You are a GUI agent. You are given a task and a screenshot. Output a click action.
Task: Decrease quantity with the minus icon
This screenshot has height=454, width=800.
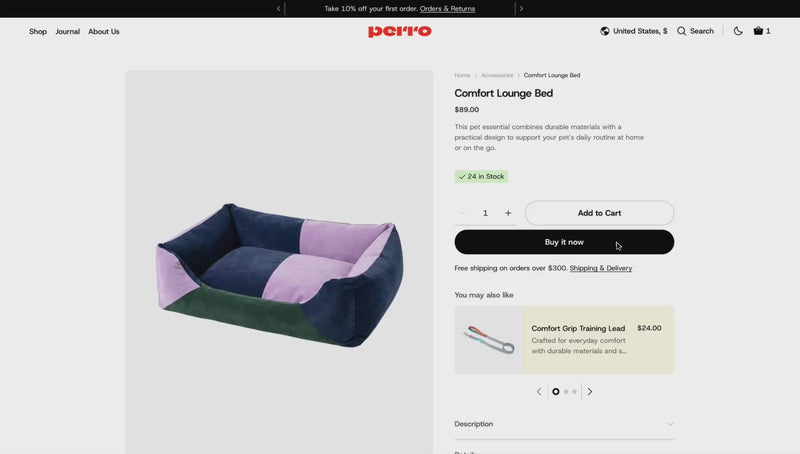click(x=462, y=213)
